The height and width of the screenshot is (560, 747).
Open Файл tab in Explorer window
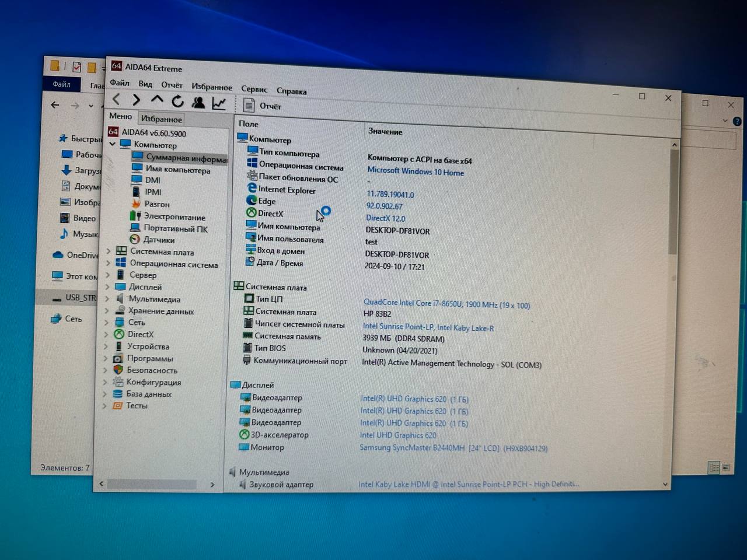click(61, 85)
